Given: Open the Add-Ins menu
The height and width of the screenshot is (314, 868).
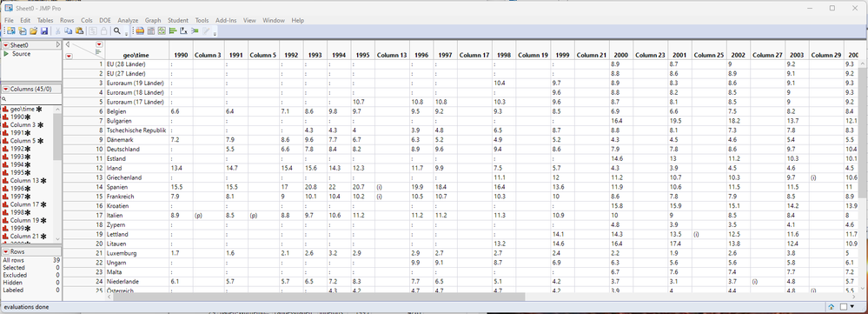Looking at the screenshot, I should point(226,21).
